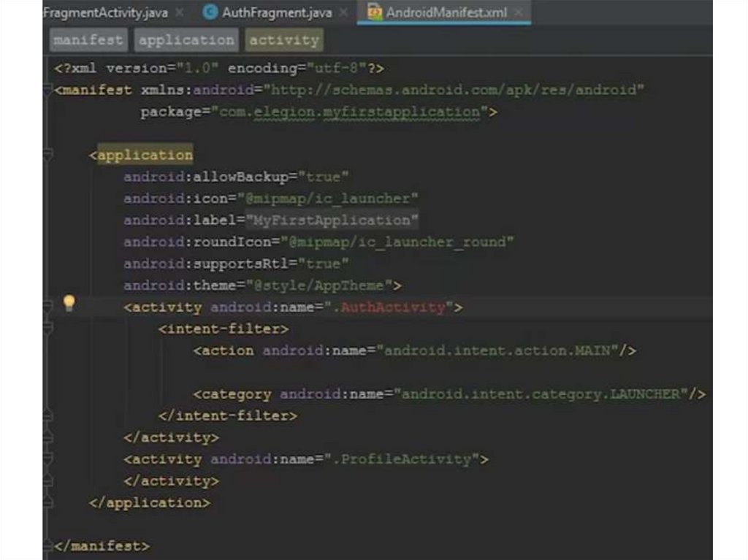Close the FragmentActivity.java tab
The height and width of the screenshot is (560, 748).
(x=179, y=13)
